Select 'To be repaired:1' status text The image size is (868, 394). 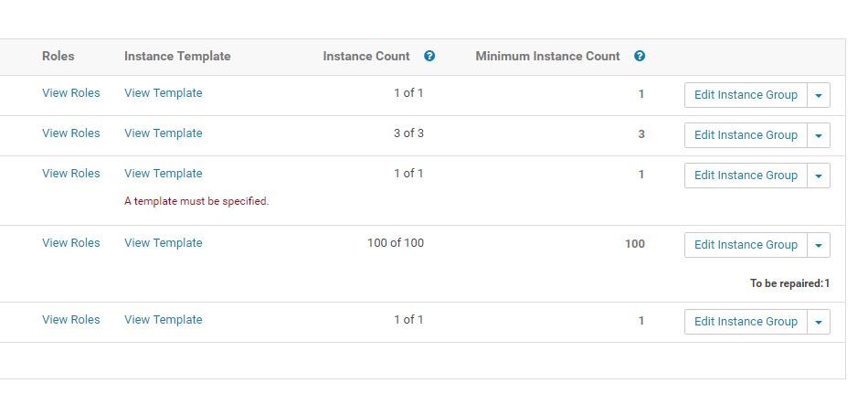click(790, 283)
